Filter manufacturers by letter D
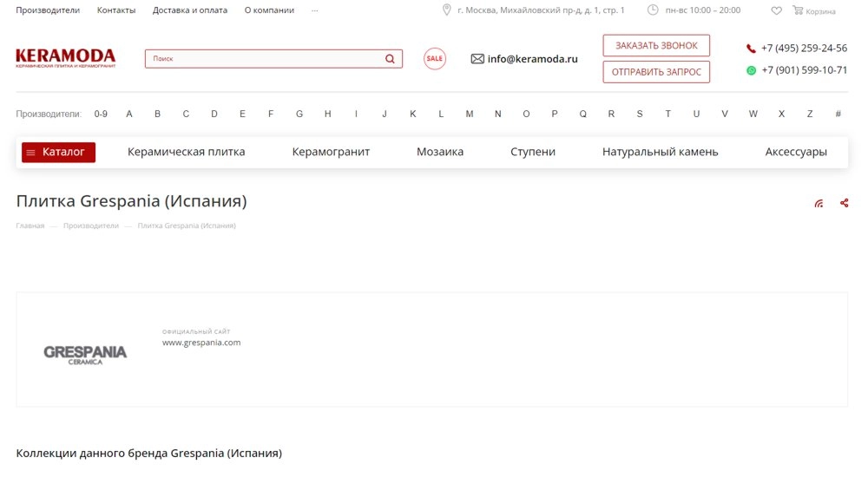The image size is (868, 477). 214,114
